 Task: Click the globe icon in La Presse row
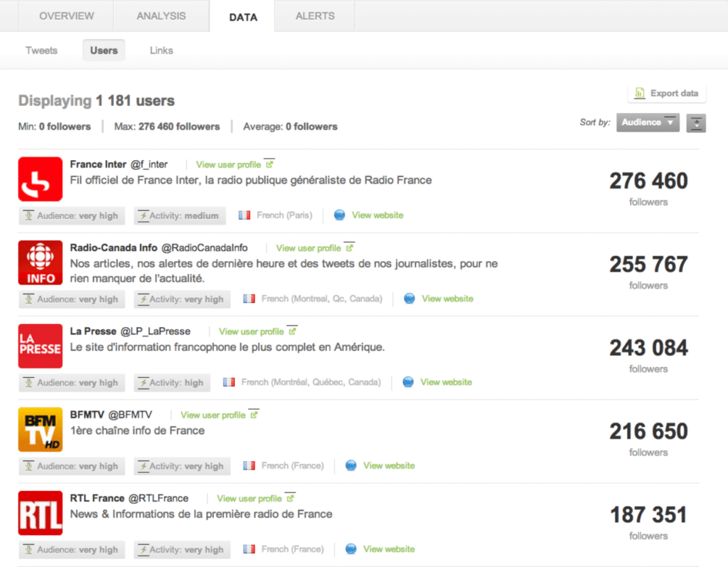pyautogui.click(x=408, y=382)
